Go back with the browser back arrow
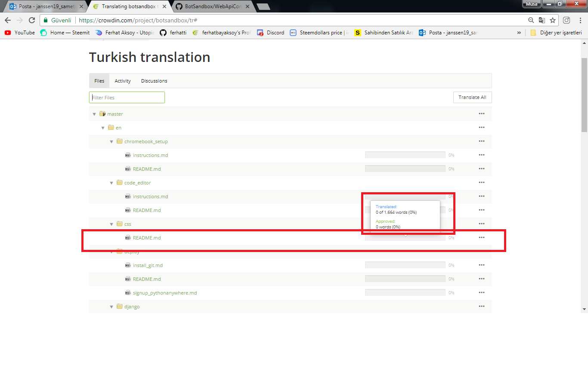 tap(8, 20)
